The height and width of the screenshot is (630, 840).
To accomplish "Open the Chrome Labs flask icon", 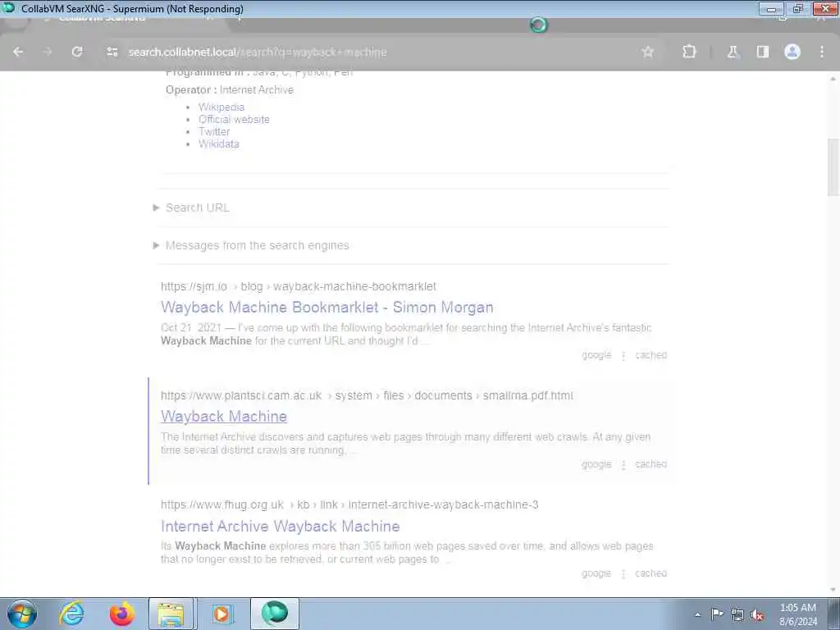I will tap(733, 52).
